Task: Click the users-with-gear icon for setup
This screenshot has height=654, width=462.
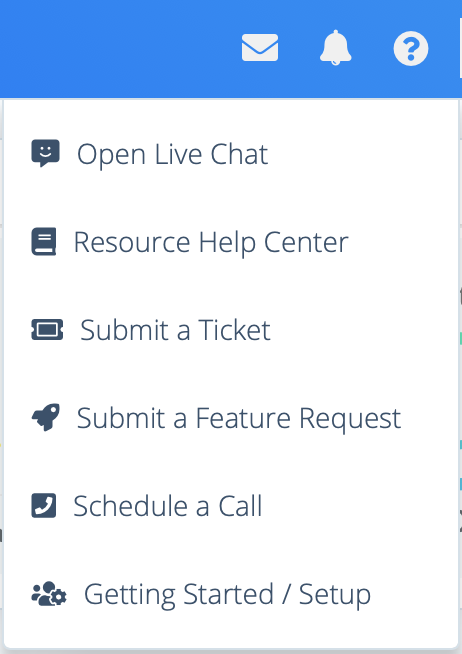Action: [49, 594]
